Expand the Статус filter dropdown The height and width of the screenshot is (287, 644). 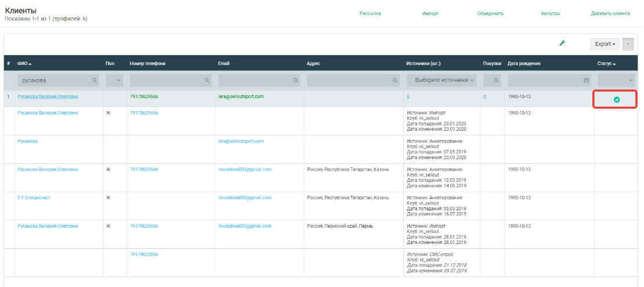[616, 80]
